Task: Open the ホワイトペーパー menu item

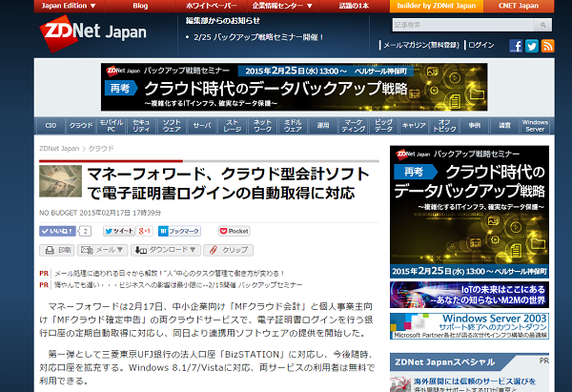Action: pos(212,6)
